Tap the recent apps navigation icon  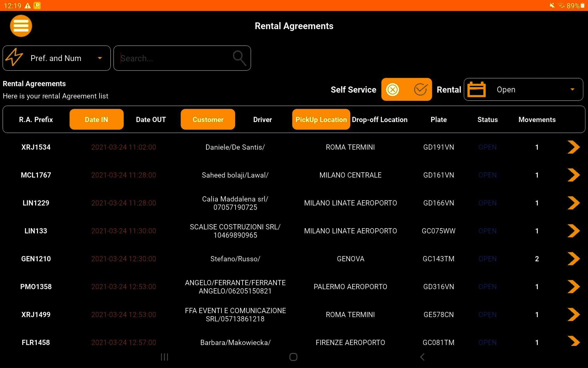(x=164, y=357)
